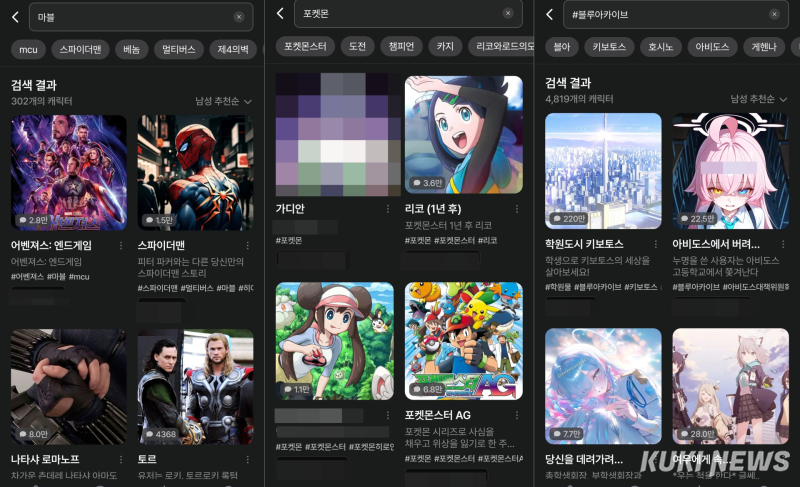This screenshot has height=487, width=800.
Task: Open the 남성 추천순 sort dropdown in 블루아카이브 results
Action: coord(759,99)
